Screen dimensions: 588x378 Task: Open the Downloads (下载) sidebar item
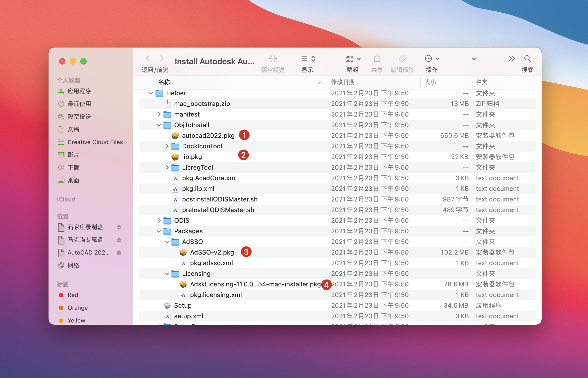(x=73, y=167)
